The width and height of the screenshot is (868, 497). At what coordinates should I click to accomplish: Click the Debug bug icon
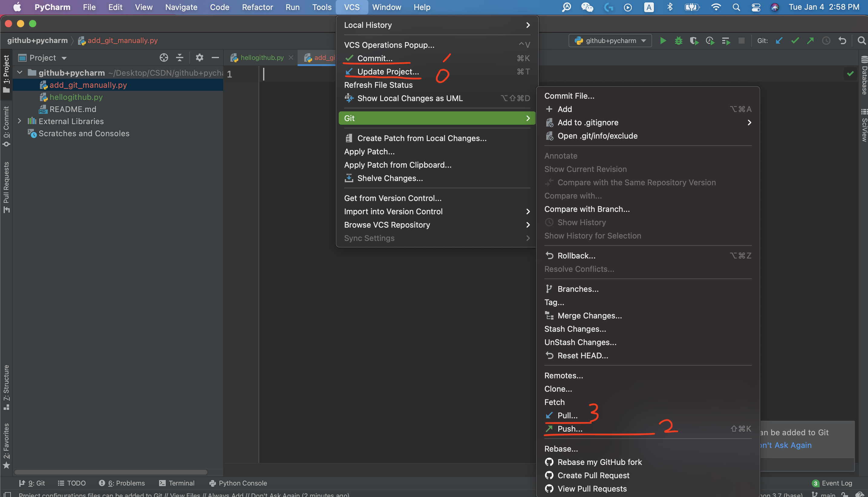pos(678,41)
